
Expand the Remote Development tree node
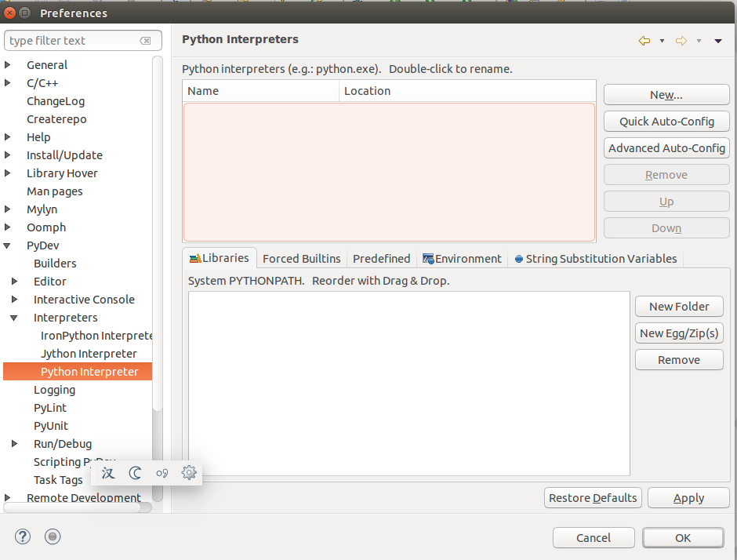[7, 497]
